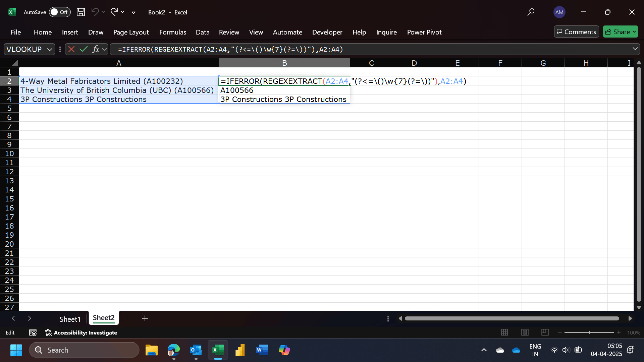
Task: Click Accessibility: Investigate in status bar
Action: [x=81, y=333]
